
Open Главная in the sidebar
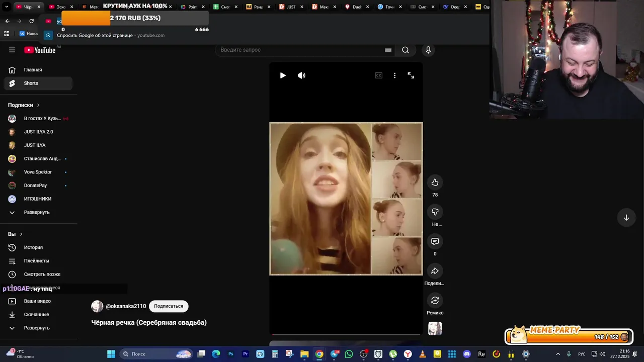[x=38, y=70]
